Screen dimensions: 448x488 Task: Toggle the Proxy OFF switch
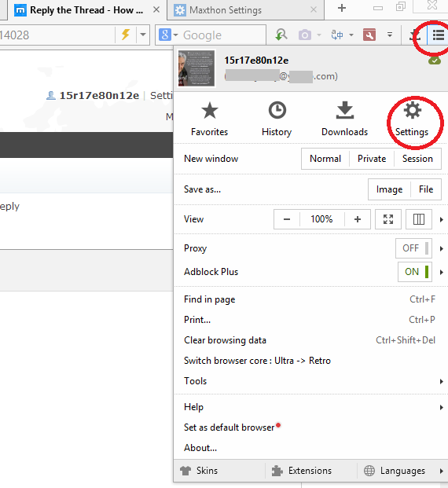click(x=413, y=248)
